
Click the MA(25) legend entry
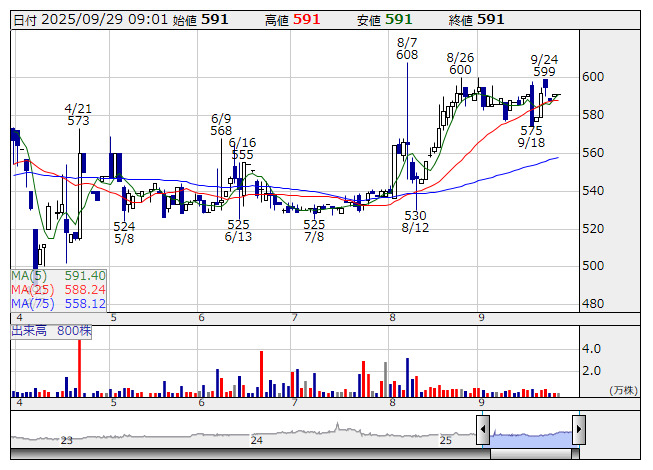[59, 289]
